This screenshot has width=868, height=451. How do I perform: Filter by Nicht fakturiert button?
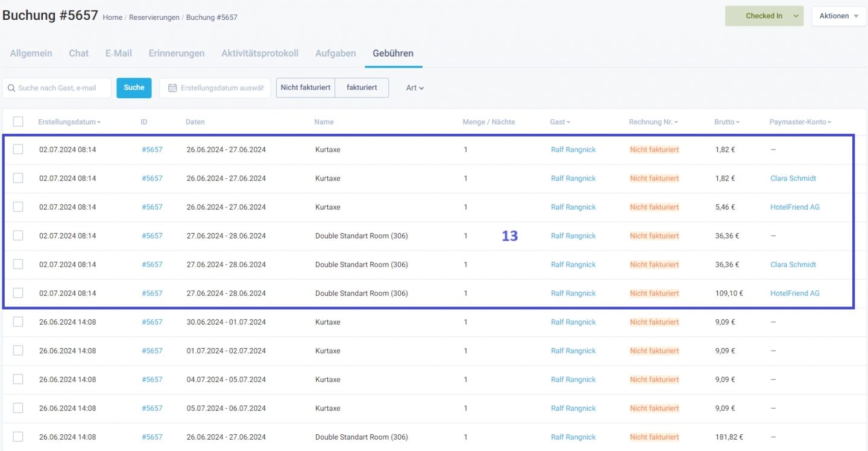[306, 88]
